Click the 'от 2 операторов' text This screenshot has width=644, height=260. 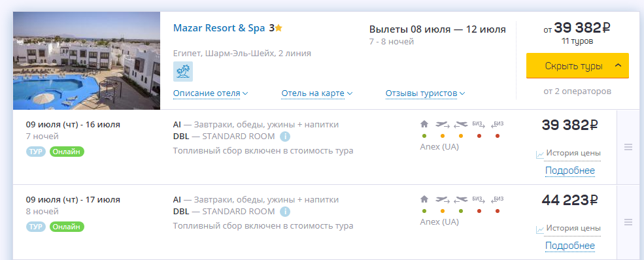(x=577, y=91)
